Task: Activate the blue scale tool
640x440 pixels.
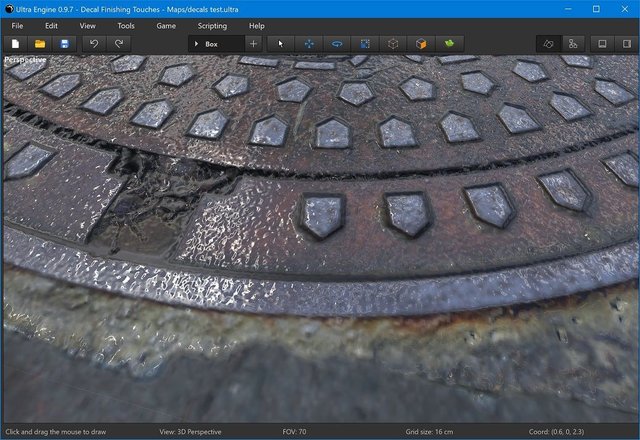Action: (x=365, y=44)
